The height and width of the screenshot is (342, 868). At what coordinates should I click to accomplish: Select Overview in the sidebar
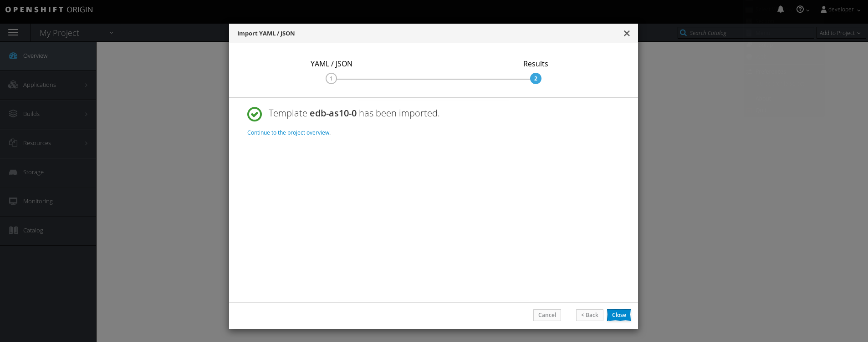pos(48,56)
